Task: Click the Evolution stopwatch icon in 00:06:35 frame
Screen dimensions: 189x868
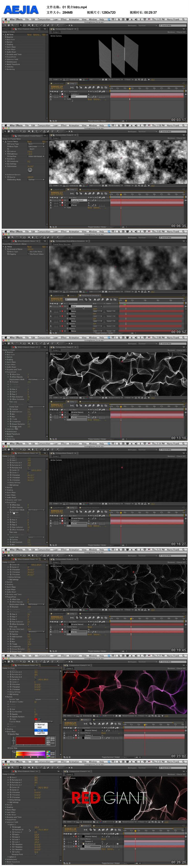Action: coord(8,166)
